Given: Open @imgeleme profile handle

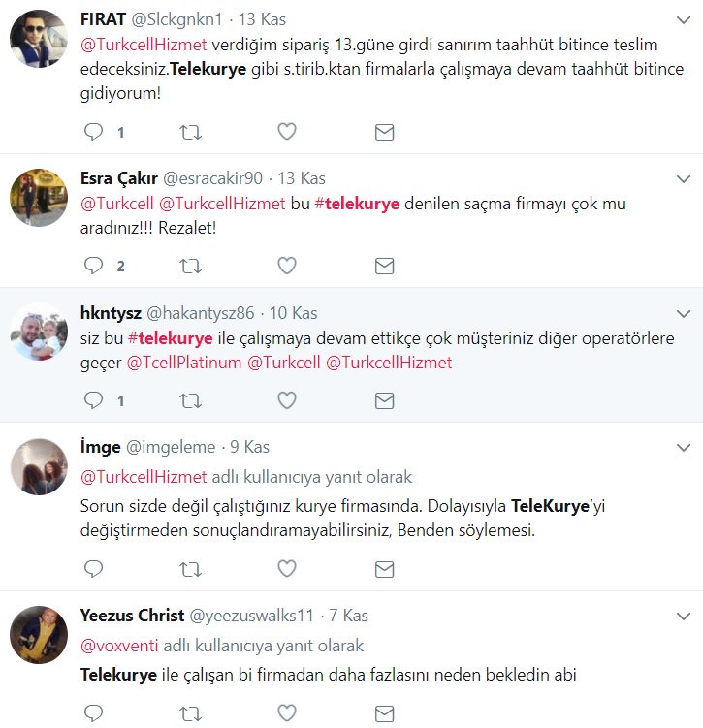Looking at the screenshot, I should (x=171, y=447).
